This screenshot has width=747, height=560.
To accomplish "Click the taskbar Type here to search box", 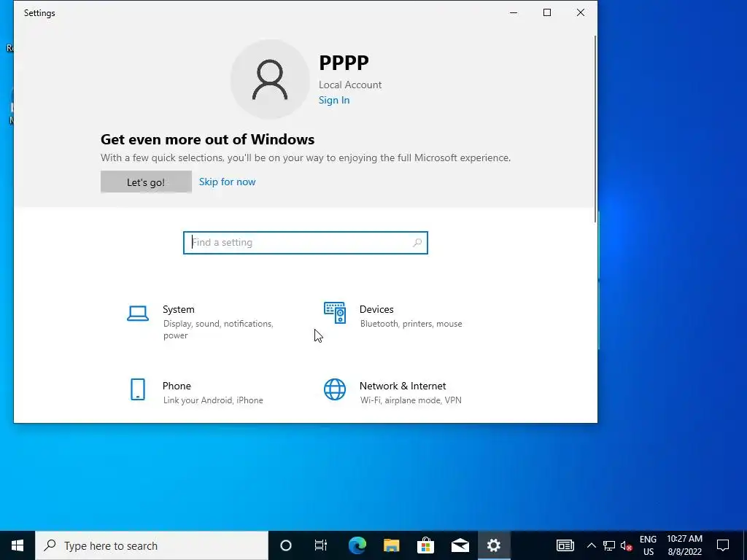I will pyautogui.click(x=152, y=545).
